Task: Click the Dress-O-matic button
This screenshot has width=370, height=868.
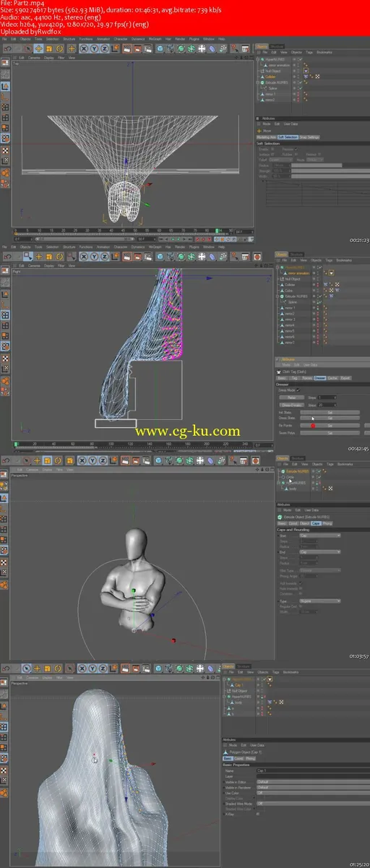Action: [x=291, y=405]
